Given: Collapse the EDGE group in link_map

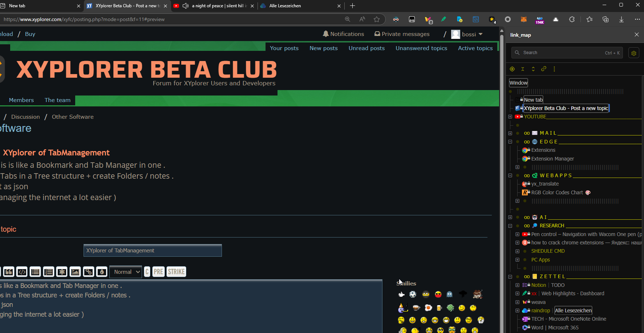Looking at the screenshot, I should pyautogui.click(x=510, y=142).
